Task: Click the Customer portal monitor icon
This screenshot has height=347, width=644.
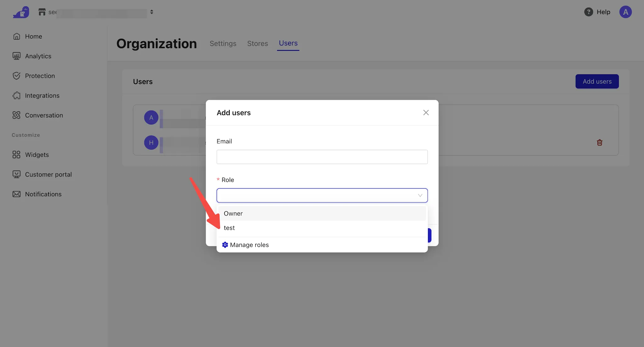Action: [17, 174]
